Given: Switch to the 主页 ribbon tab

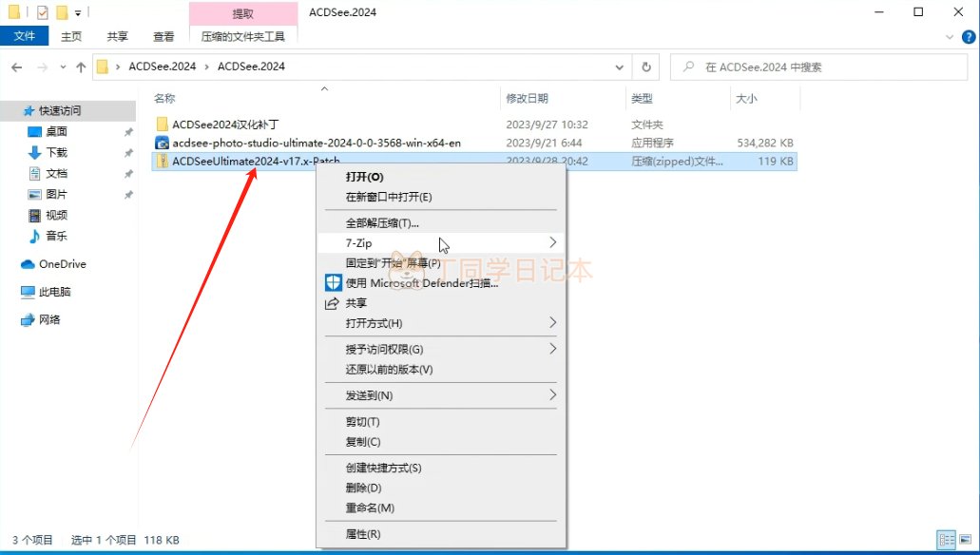Looking at the screenshot, I should point(71,36).
